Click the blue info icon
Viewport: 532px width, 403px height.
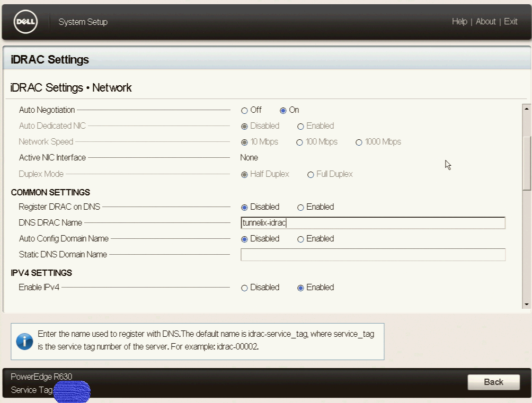click(x=24, y=342)
